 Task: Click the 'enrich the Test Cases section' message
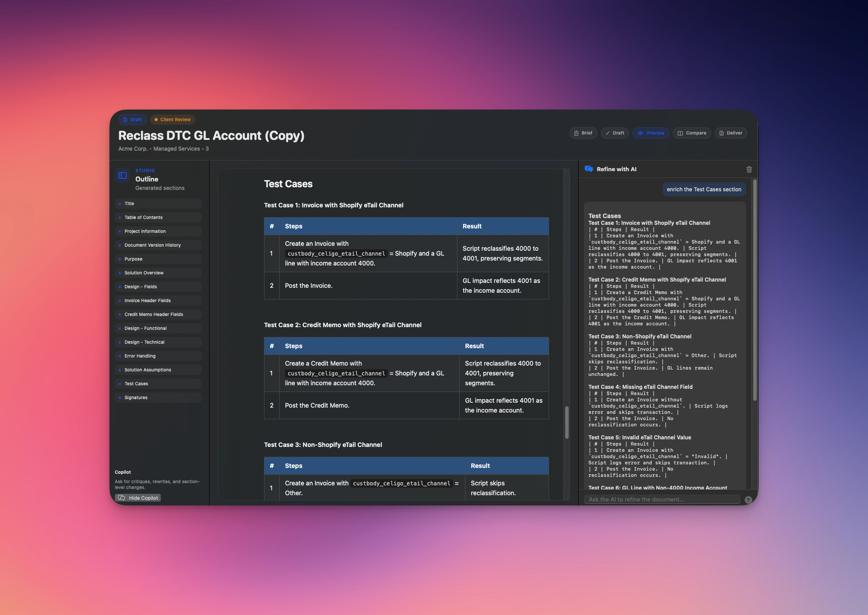[704, 190]
